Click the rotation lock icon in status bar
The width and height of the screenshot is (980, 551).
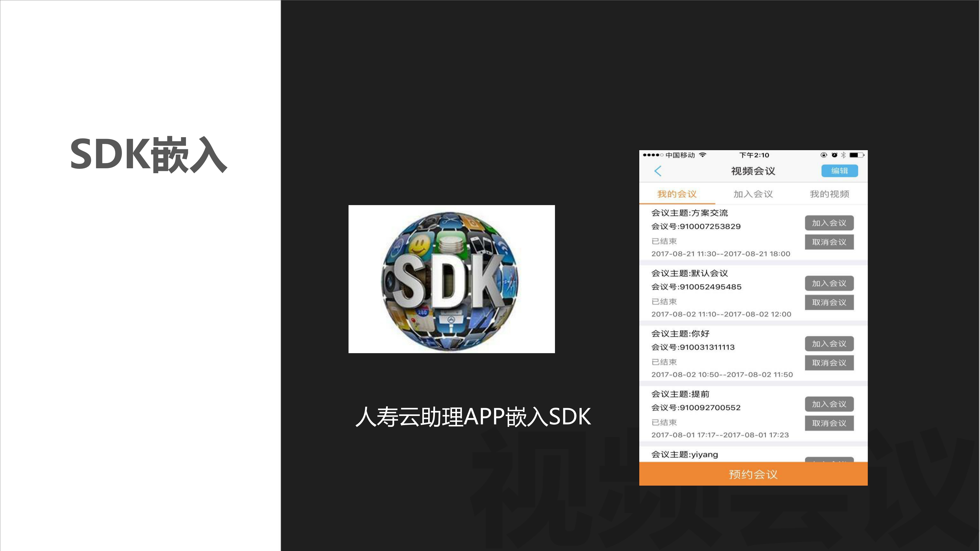click(824, 155)
